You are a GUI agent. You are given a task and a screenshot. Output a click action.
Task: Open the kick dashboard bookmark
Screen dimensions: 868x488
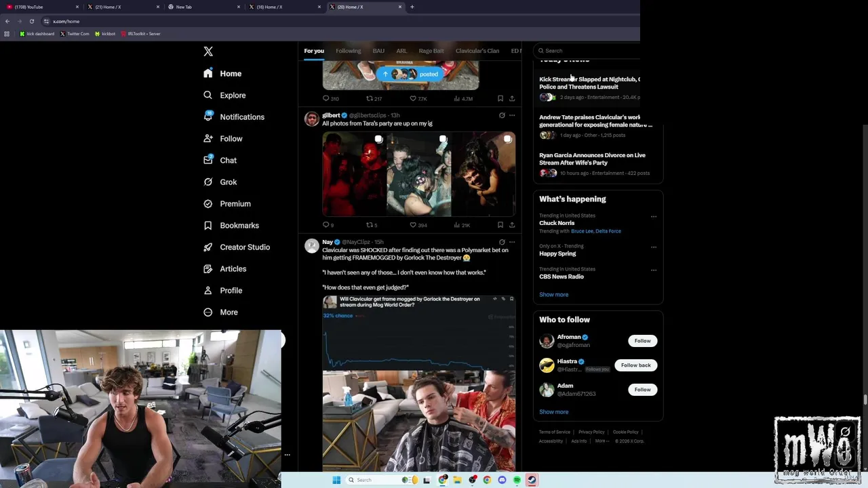click(37, 34)
